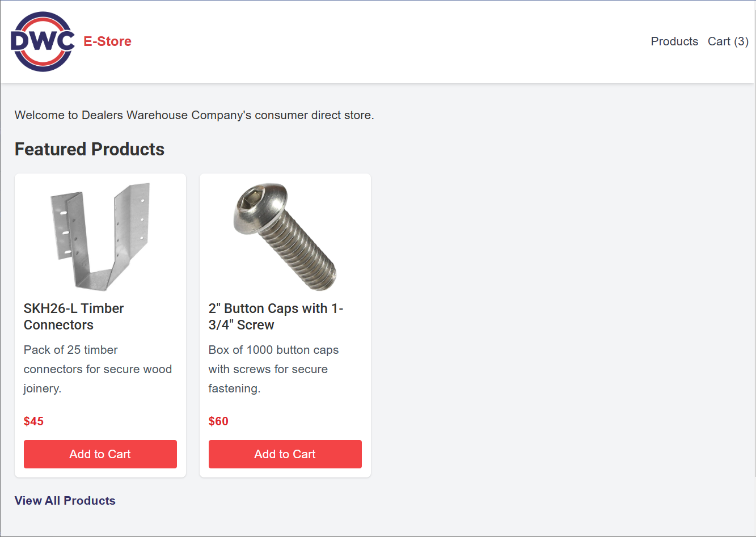Click the Dealers Warehouse welcome message

pos(194,115)
